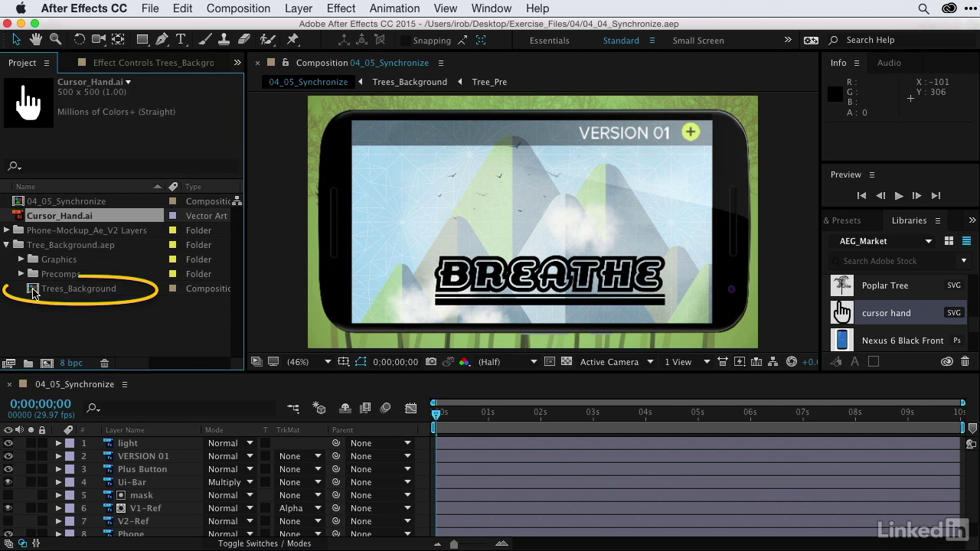Select the Selection arrow tool
This screenshot has width=980, height=551.
[x=16, y=40]
